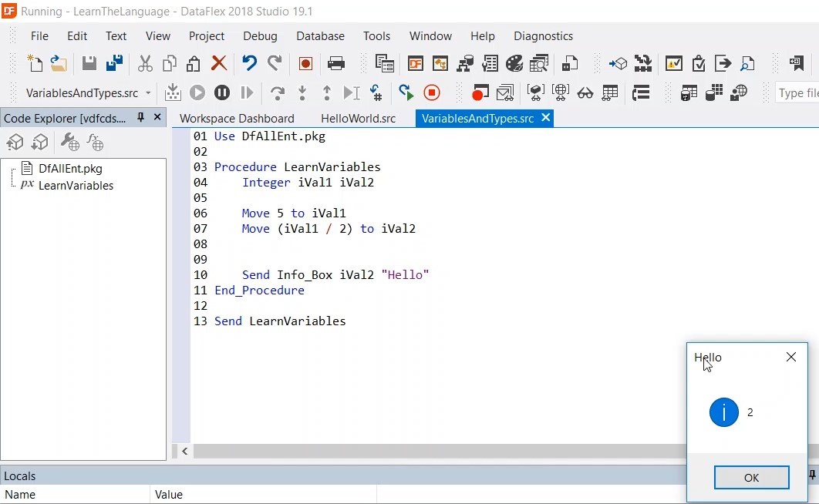
Task: Click the Print icon in toolbar
Action: pos(336,63)
